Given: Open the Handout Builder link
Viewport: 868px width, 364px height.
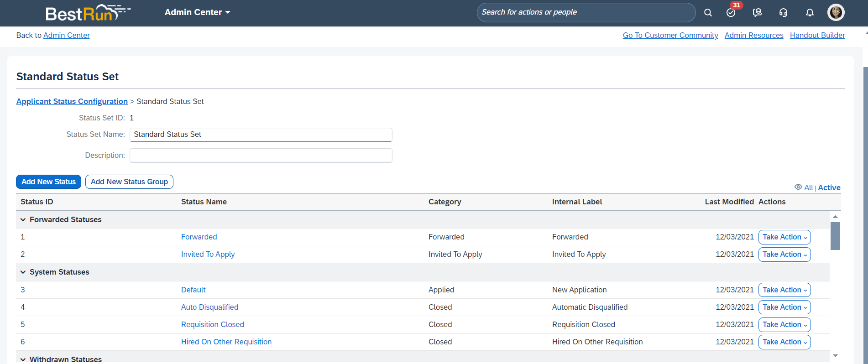Looking at the screenshot, I should [x=817, y=35].
